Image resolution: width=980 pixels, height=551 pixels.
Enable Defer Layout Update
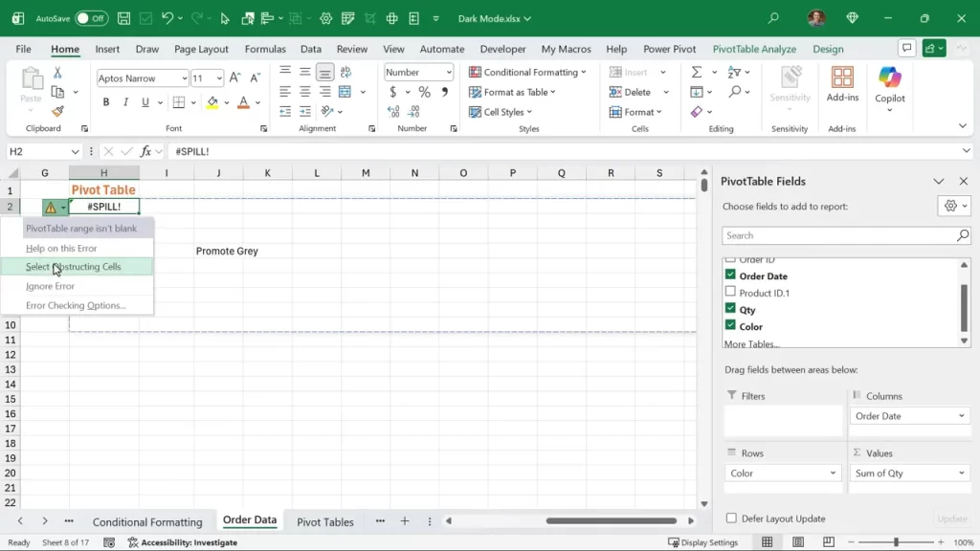coord(732,518)
